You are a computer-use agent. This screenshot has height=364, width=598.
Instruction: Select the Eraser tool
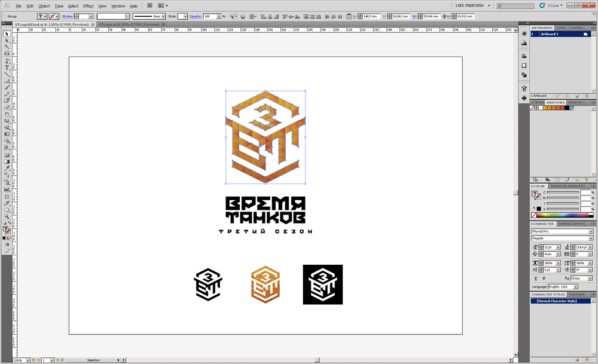point(7,106)
